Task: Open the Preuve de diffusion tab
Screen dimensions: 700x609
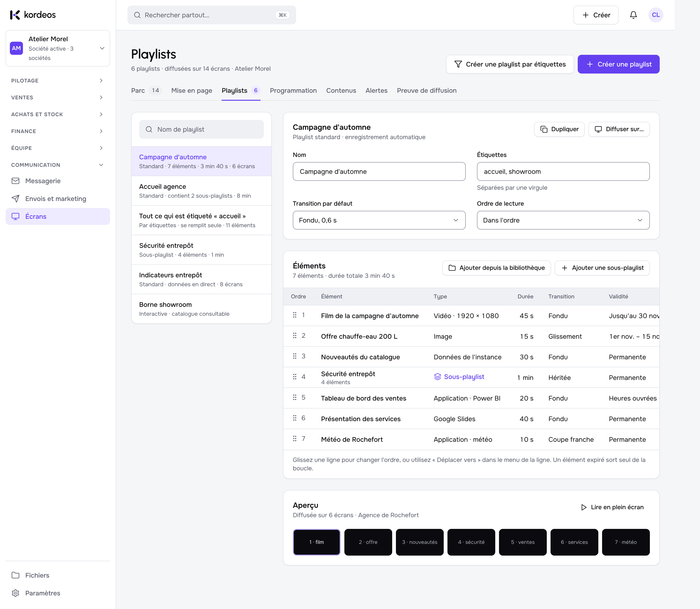Action: [426, 90]
